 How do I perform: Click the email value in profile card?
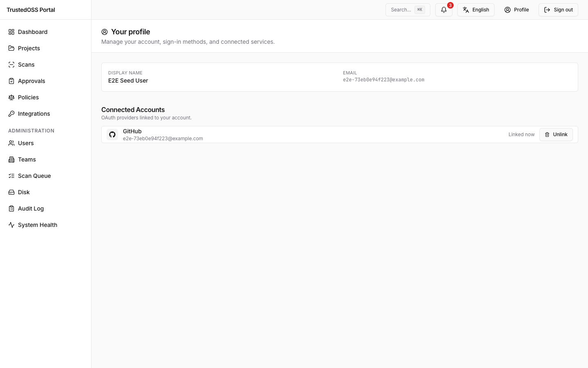point(383,80)
